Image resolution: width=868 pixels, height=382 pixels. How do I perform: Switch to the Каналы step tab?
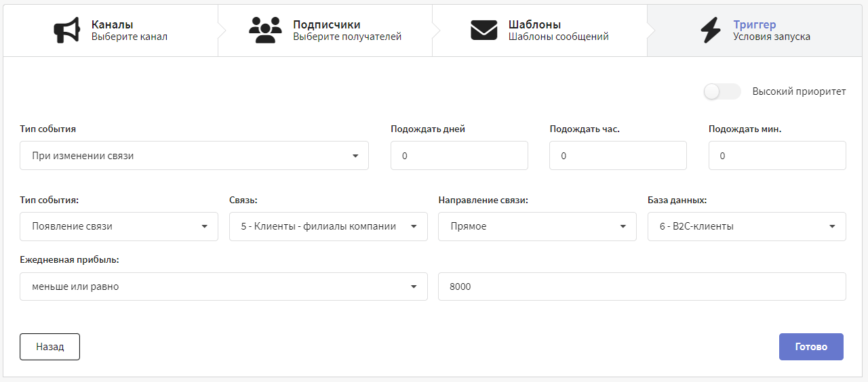click(x=111, y=30)
